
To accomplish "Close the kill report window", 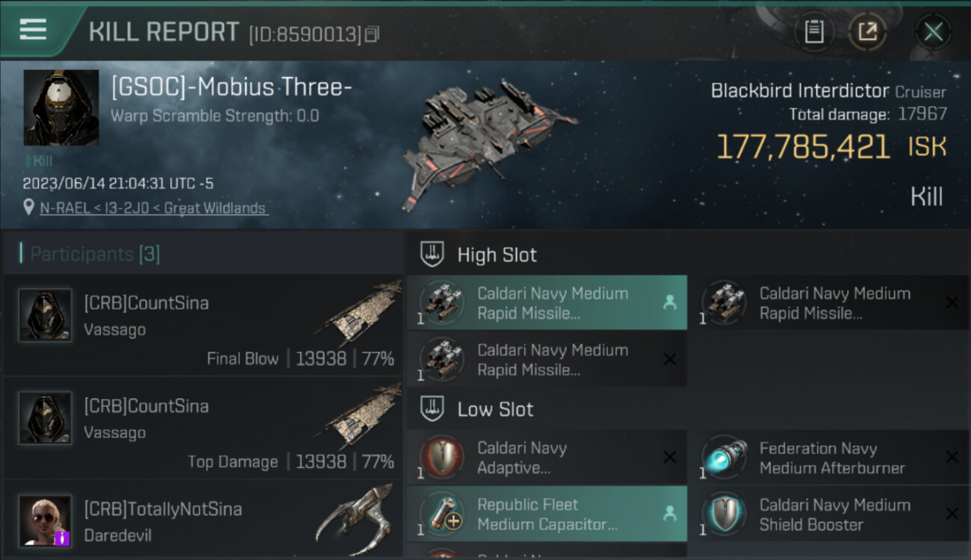I will pos(933,31).
